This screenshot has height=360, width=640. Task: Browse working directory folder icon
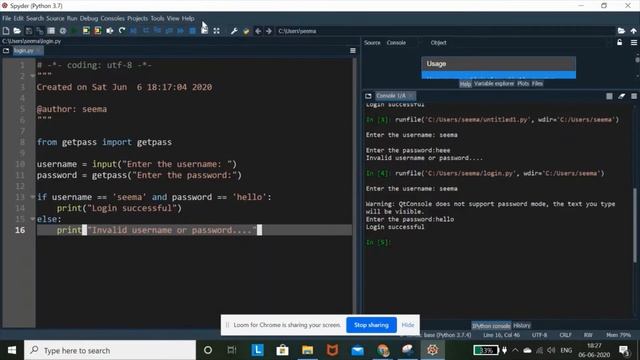(x=621, y=31)
